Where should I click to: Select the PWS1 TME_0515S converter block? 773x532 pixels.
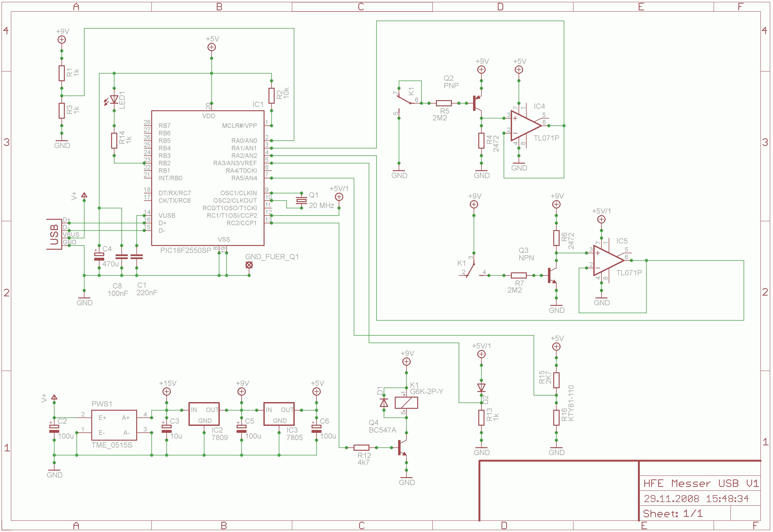point(114,425)
